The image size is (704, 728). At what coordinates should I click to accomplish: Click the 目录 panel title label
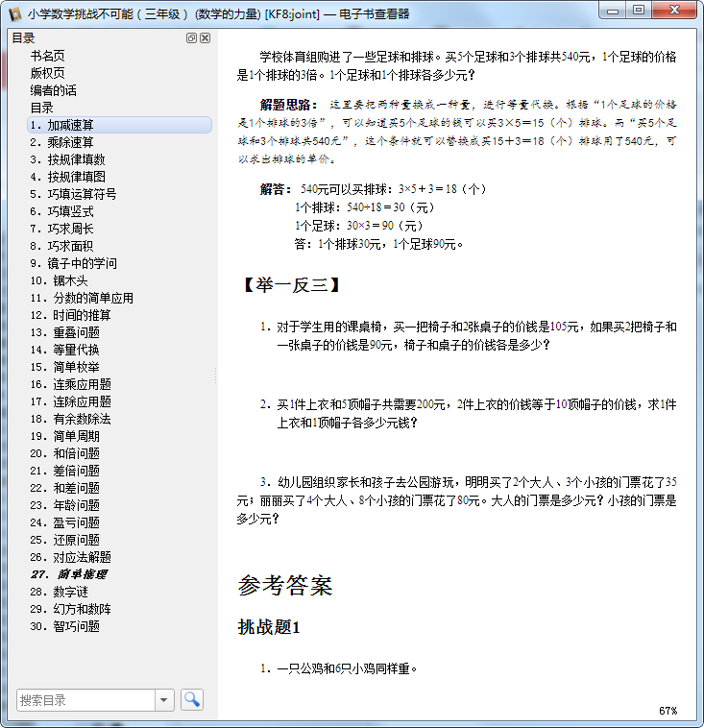23,38
